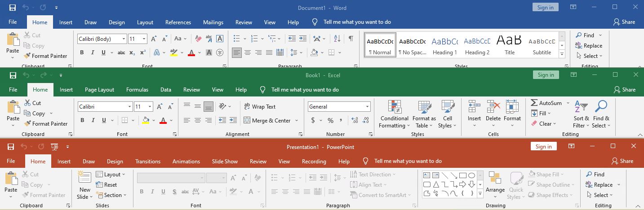Open Find & Select in Excel
The width and height of the screenshot is (644, 210).
[601, 115]
